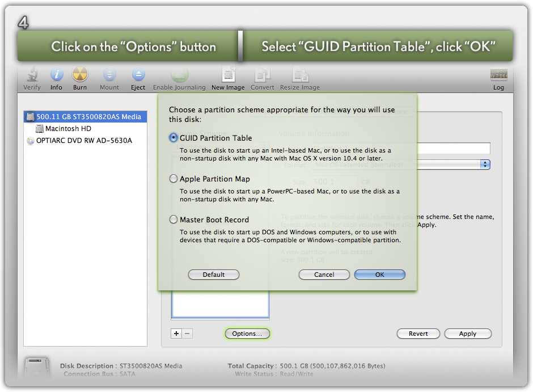Click the Default button

point(214,275)
